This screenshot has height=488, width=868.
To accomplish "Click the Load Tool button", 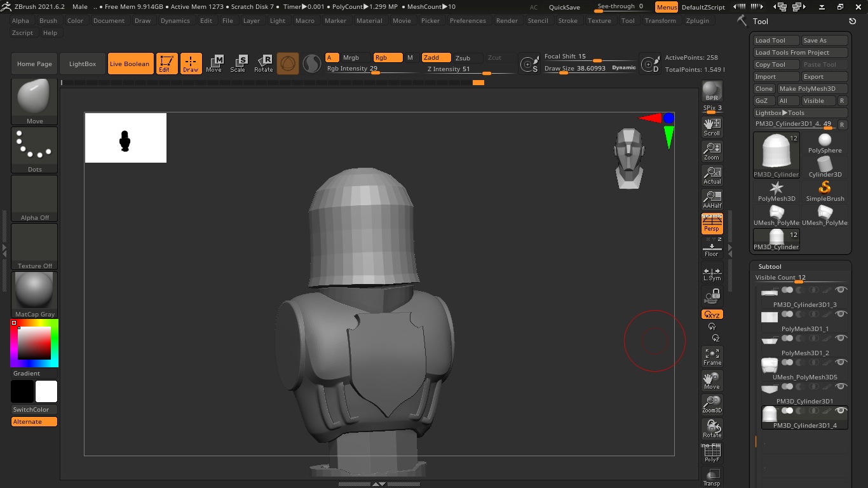I will 776,40.
